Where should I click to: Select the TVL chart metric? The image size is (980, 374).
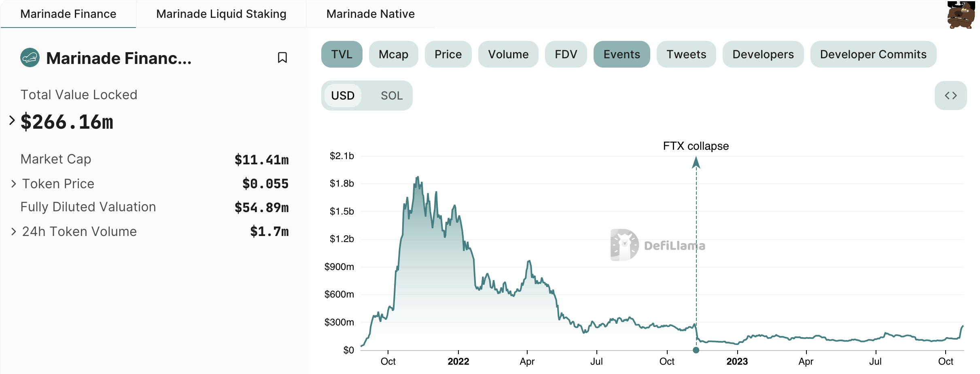click(342, 54)
